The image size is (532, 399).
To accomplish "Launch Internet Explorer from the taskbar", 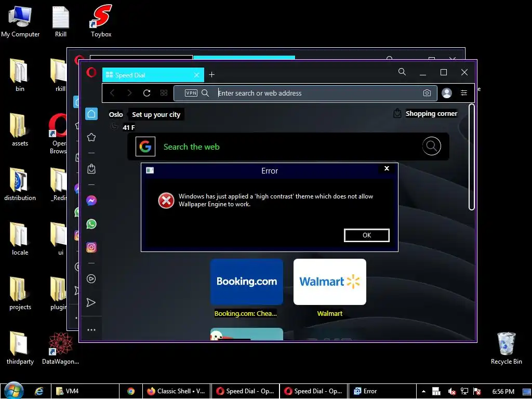I will (39, 391).
